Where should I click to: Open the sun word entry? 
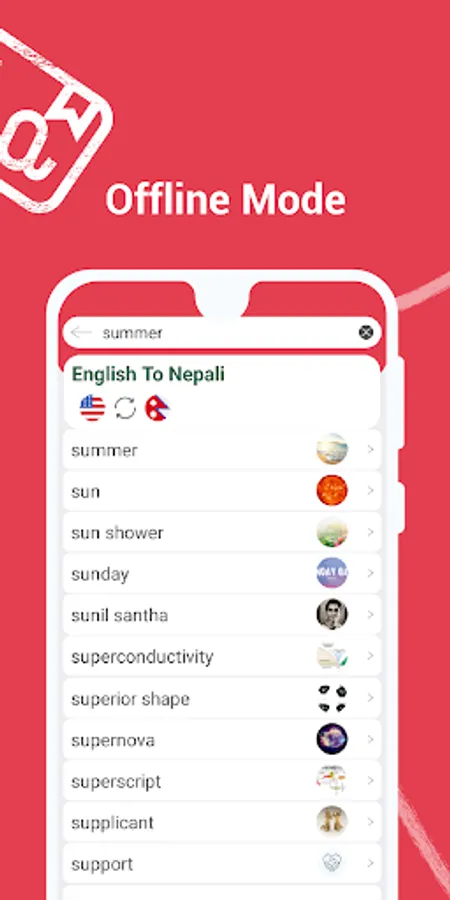(x=222, y=491)
